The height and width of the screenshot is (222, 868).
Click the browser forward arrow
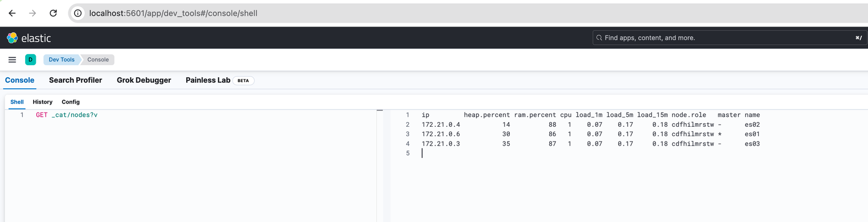[x=33, y=13]
